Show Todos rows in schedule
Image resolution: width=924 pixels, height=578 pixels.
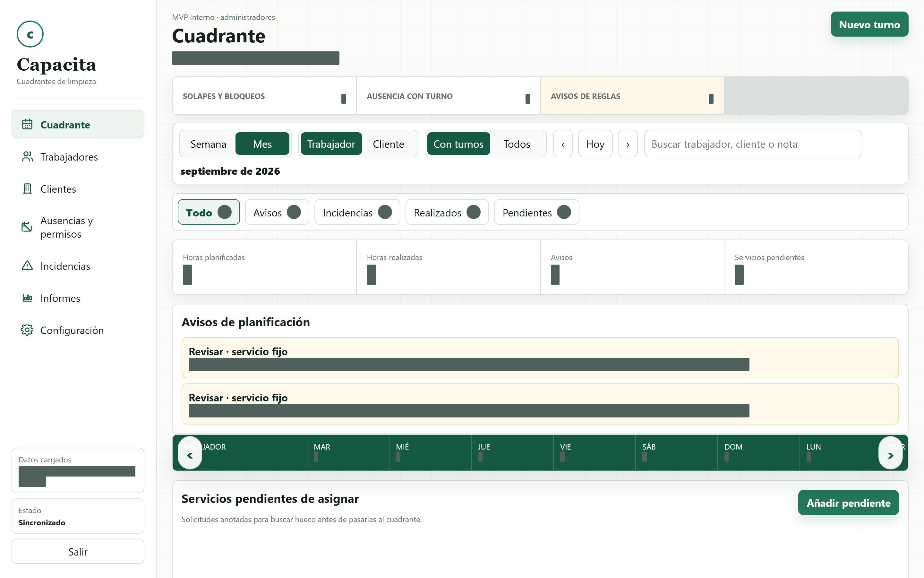click(x=517, y=144)
